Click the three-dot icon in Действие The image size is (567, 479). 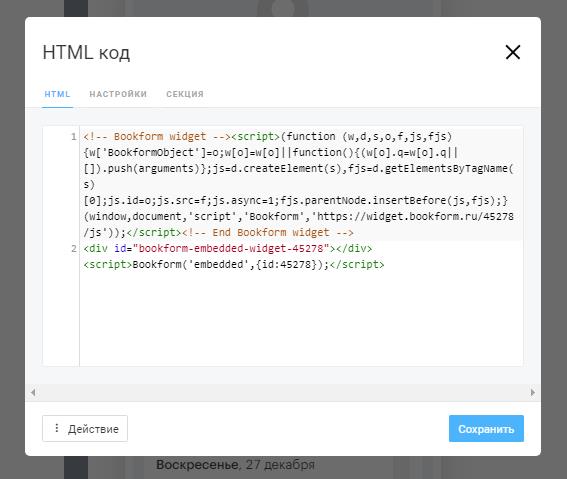click(56, 428)
